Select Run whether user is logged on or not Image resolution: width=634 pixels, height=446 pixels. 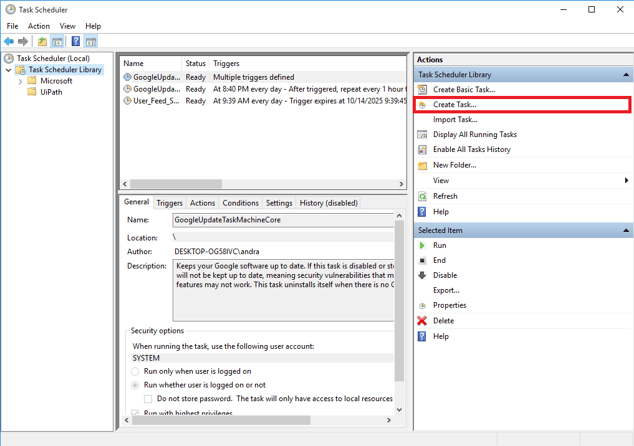pos(135,385)
